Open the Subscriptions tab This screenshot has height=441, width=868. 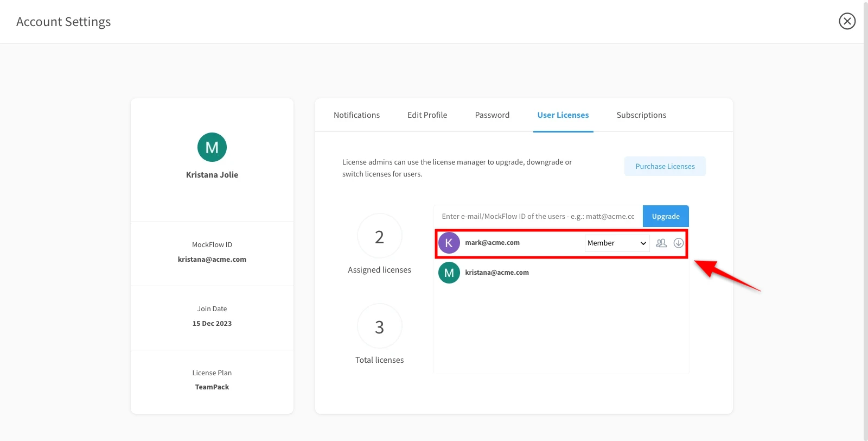click(641, 115)
